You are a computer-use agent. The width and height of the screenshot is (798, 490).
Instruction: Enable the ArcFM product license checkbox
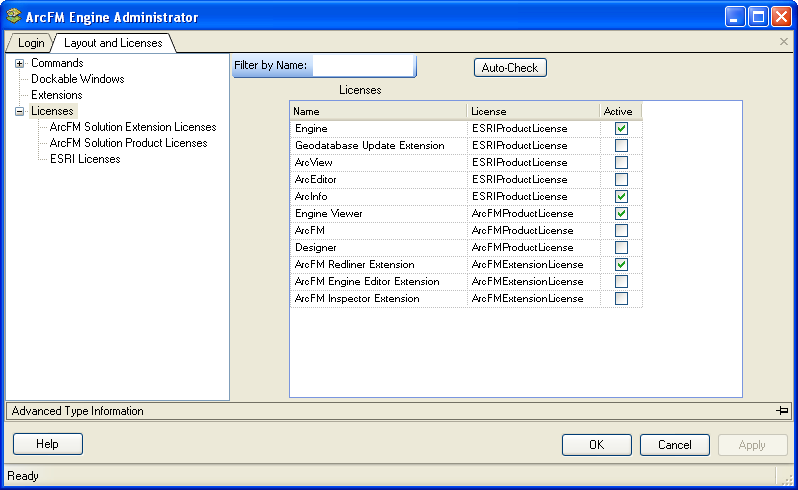[621, 230]
